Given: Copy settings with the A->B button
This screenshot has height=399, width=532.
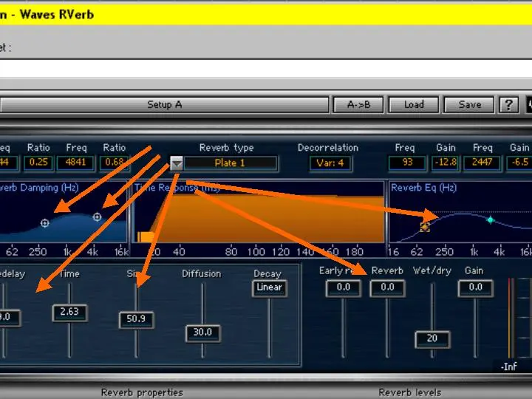Looking at the screenshot, I should [358, 105].
